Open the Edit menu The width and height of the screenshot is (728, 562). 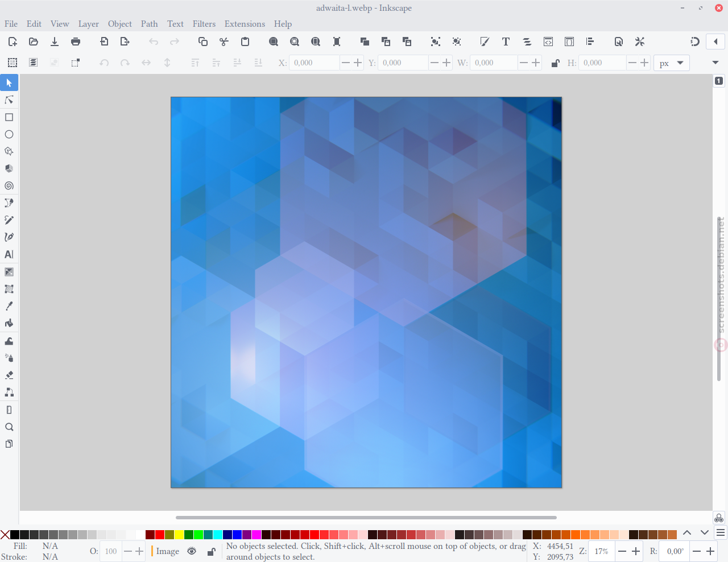point(34,24)
